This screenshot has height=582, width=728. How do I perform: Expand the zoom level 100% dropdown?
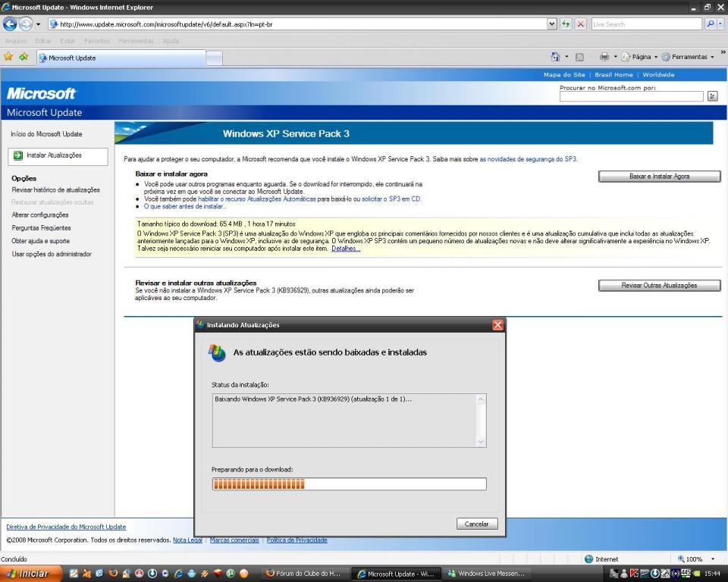coord(713,559)
